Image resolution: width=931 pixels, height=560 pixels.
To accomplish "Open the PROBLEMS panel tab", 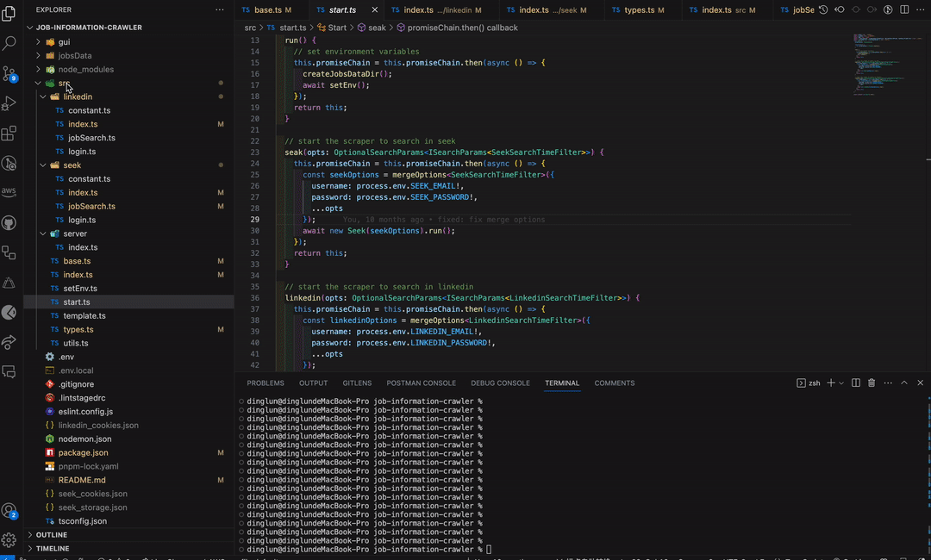I will coord(266,383).
